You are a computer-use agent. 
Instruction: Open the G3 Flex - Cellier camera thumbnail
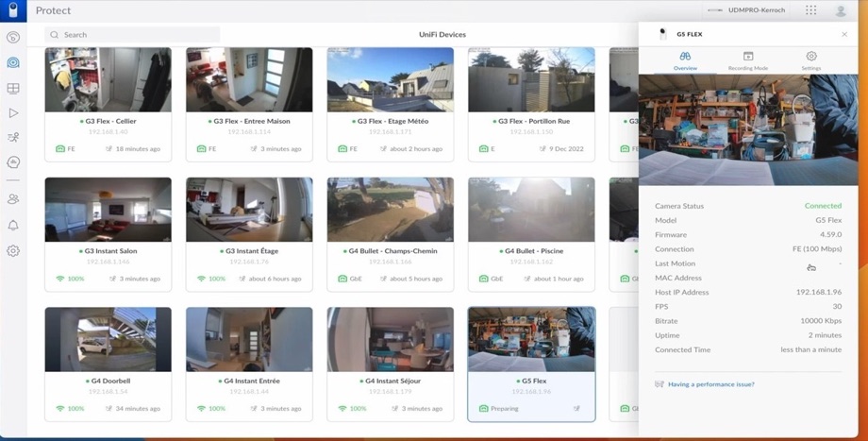108,79
